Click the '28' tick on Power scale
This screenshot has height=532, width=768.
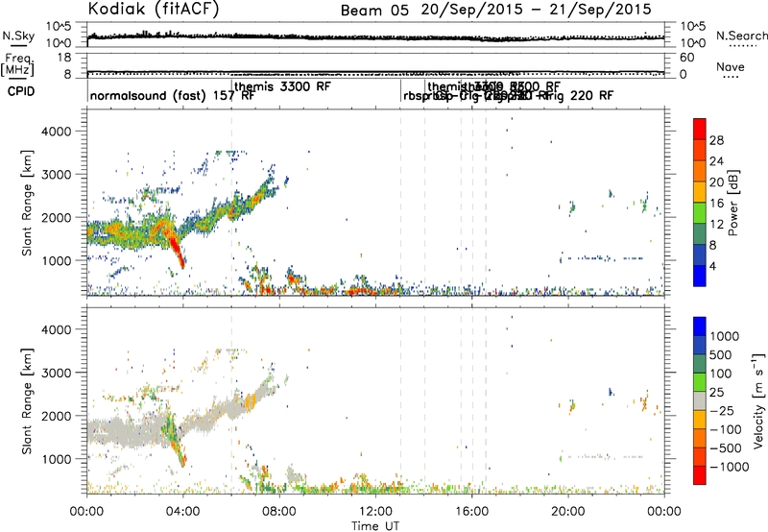(x=716, y=140)
